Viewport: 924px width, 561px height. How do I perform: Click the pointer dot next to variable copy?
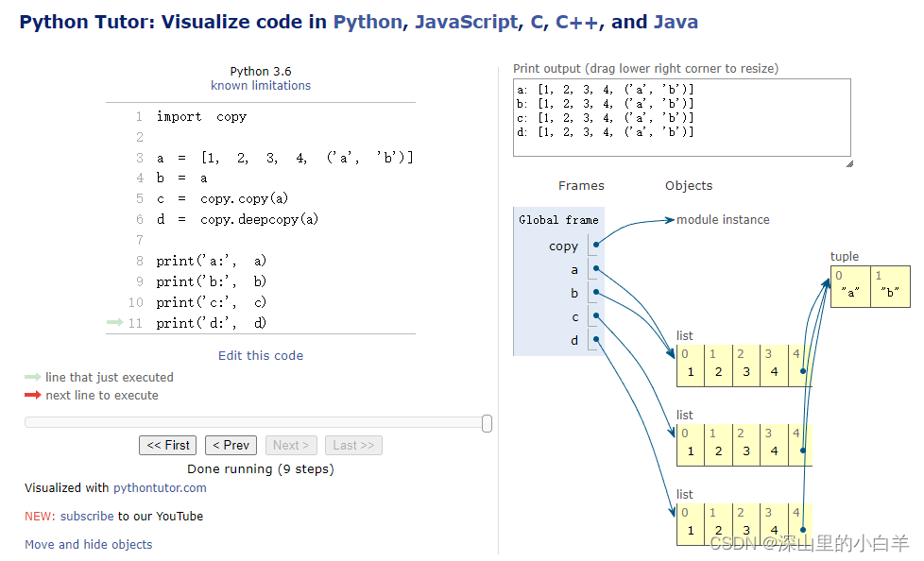[596, 245]
